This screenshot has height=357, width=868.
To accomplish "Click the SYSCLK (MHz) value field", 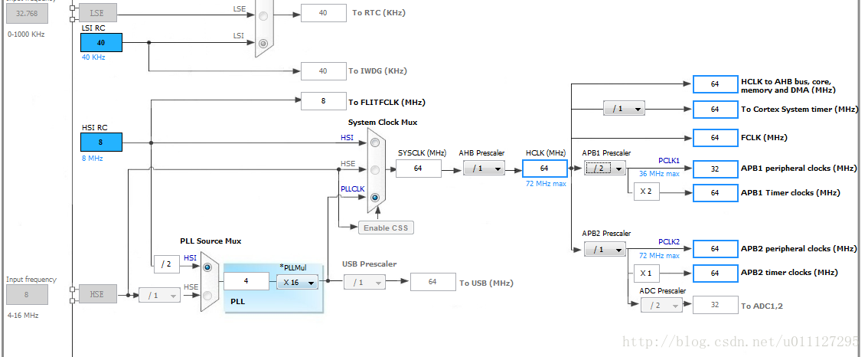I will [419, 168].
